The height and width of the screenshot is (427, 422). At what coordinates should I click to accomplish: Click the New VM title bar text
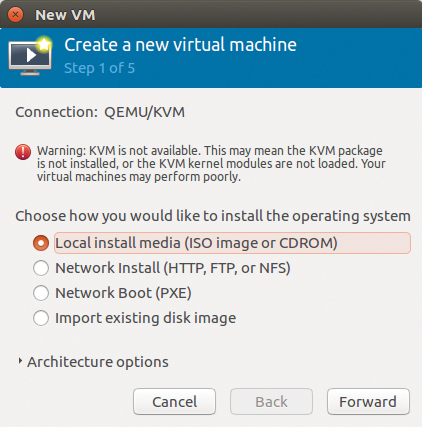[x=65, y=15]
